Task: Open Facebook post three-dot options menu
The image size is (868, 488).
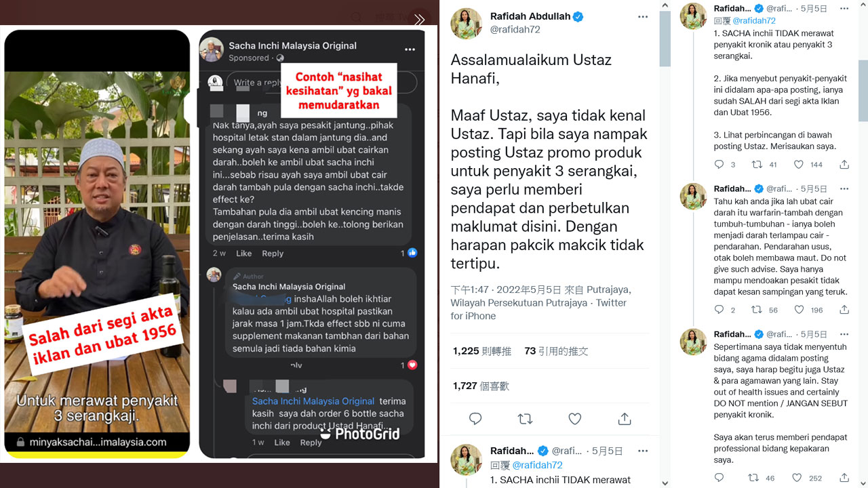Action: click(x=410, y=49)
